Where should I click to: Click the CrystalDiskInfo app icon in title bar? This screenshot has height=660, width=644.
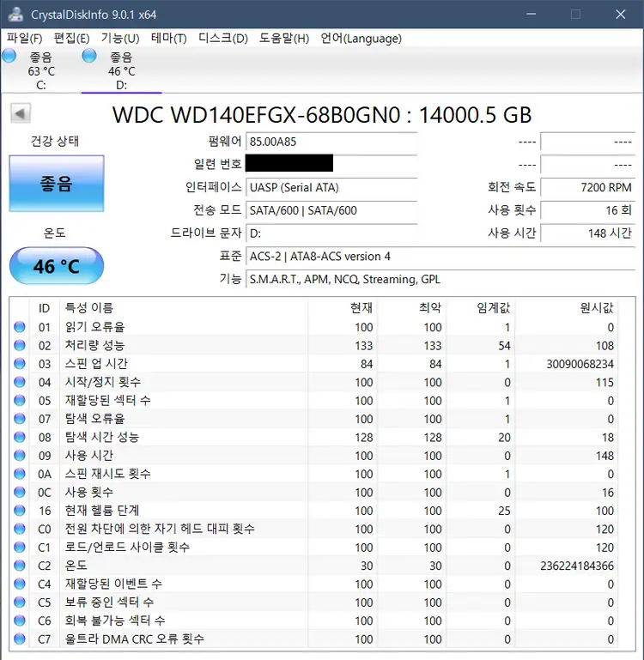(x=15, y=14)
